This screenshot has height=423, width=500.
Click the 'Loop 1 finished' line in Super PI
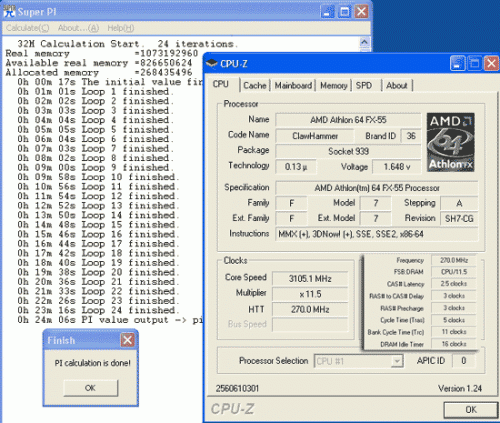click(x=96, y=91)
